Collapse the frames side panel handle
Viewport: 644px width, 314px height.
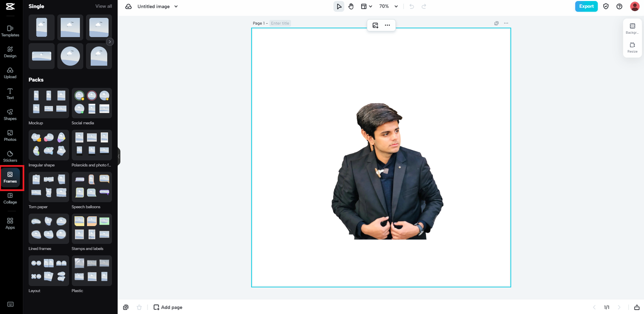(x=119, y=156)
